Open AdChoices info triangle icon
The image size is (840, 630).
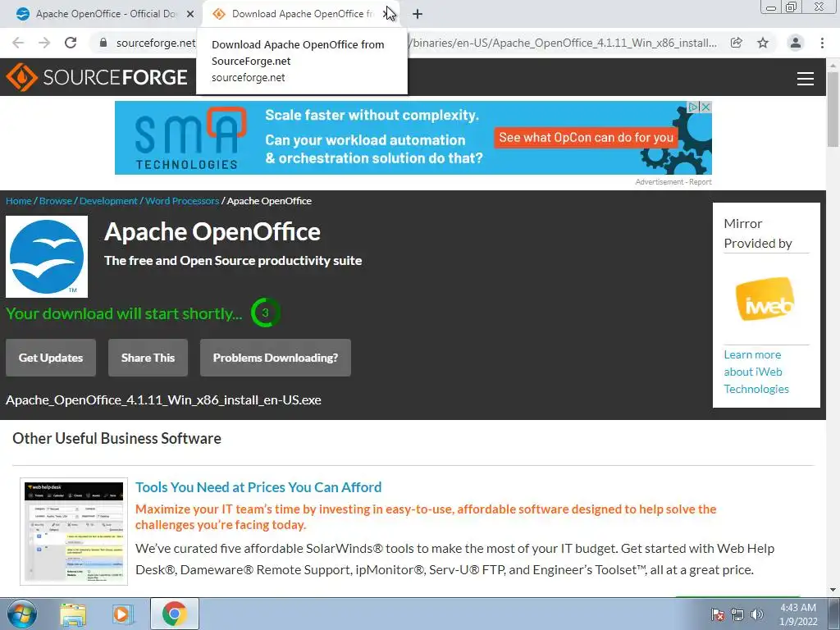(x=694, y=107)
